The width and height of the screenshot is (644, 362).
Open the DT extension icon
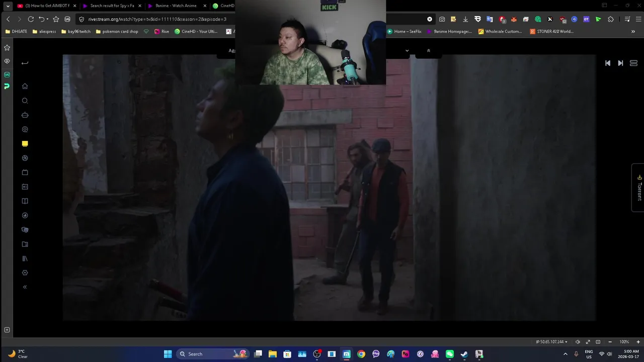tap(586, 19)
